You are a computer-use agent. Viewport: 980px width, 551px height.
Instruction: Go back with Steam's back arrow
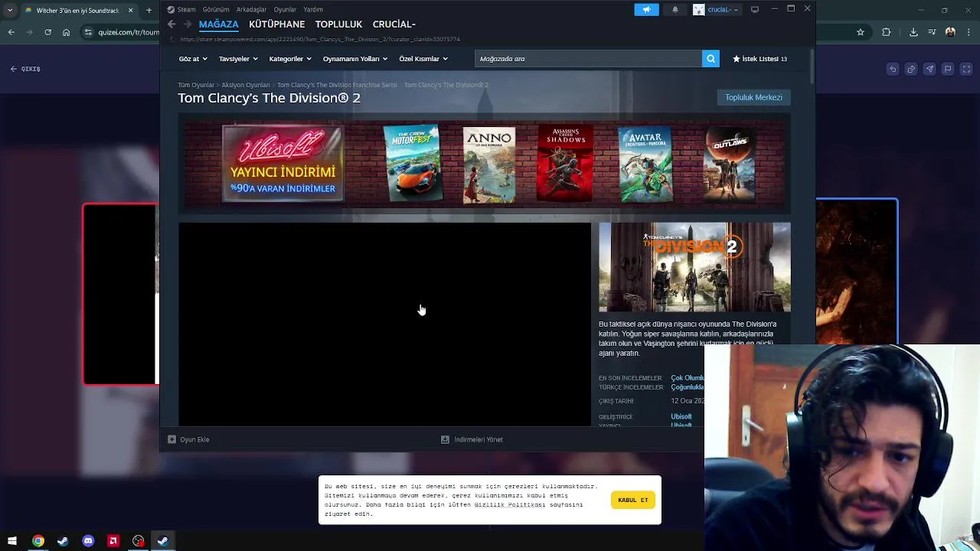171,24
